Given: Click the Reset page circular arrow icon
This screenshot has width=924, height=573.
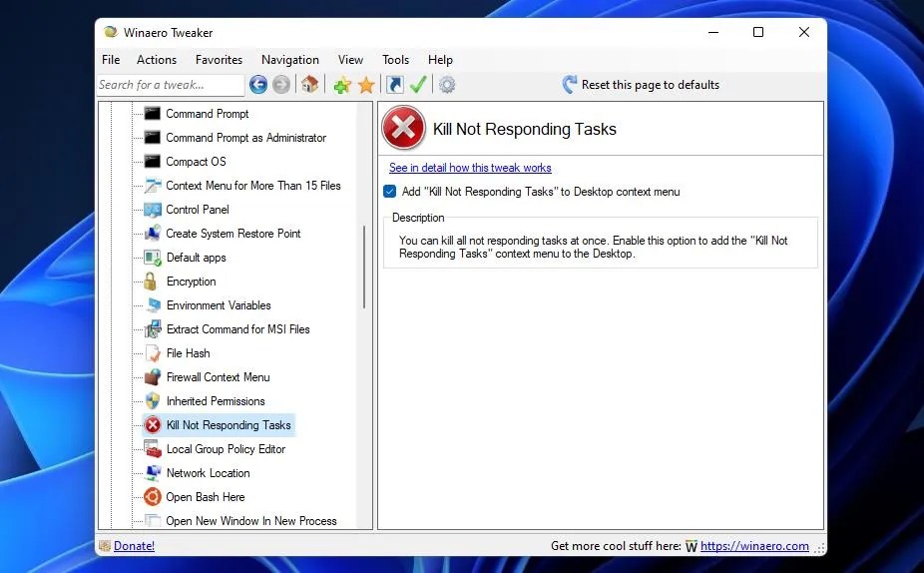Looking at the screenshot, I should pyautogui.click(x=569, y=84).
